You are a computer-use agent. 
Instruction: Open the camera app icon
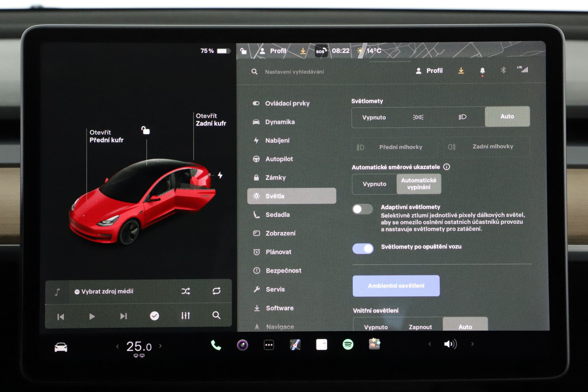[243, 345]
